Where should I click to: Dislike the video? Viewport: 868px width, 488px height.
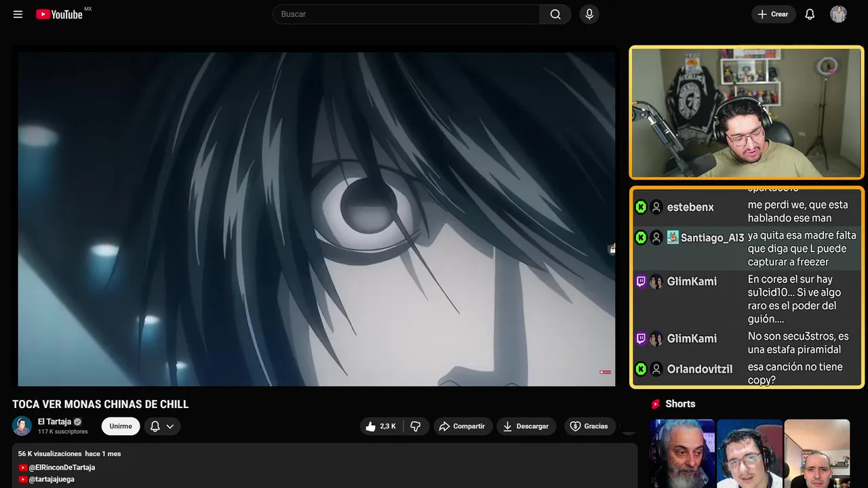[x=416, y=426]
